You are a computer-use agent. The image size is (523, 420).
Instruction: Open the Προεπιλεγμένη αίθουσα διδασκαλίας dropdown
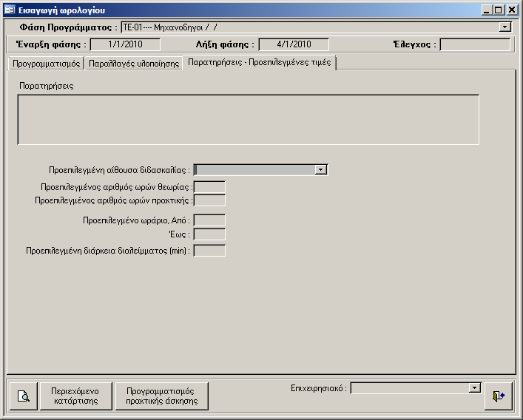[320, 169]
